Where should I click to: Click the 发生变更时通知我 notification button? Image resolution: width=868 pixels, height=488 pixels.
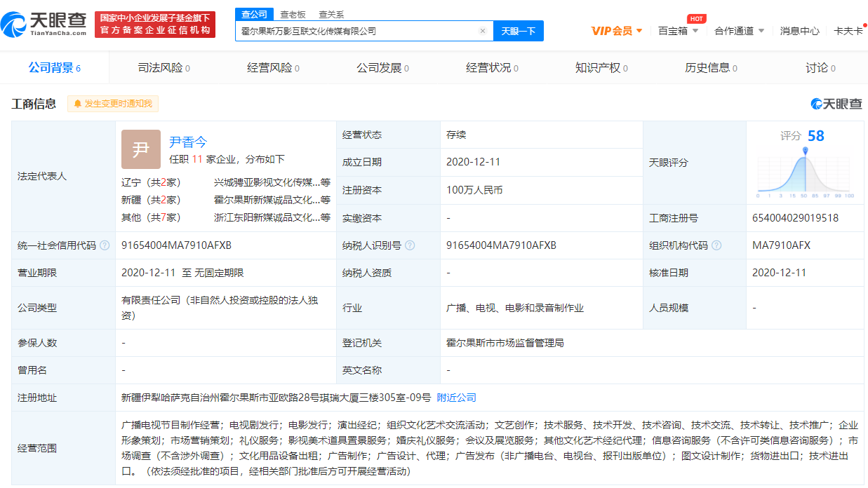(x=113, y=104)
